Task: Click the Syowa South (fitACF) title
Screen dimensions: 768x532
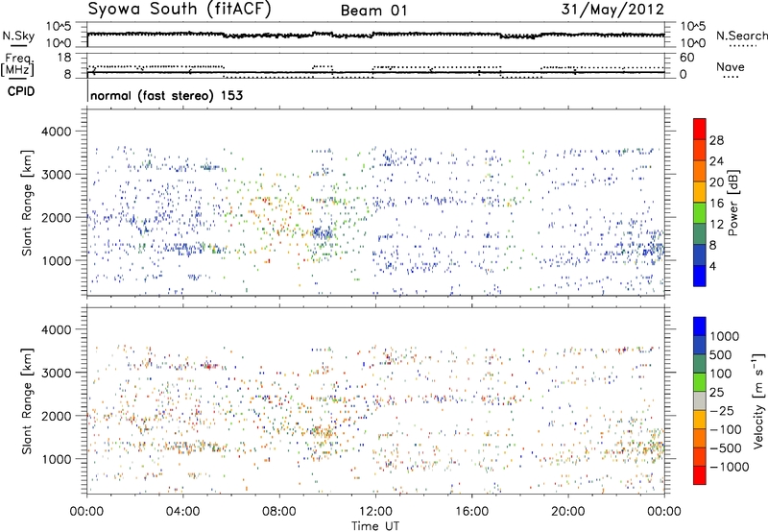Action: [180, 10]
